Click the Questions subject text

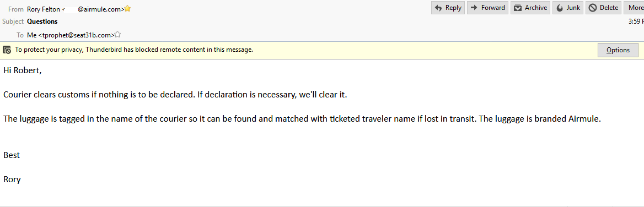pos(42,21)
